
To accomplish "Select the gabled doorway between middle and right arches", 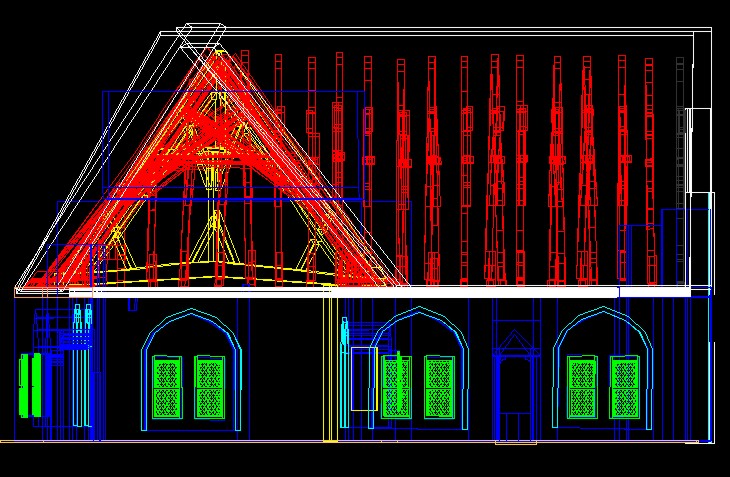I will pyautogui.click(x=516, y=390).
